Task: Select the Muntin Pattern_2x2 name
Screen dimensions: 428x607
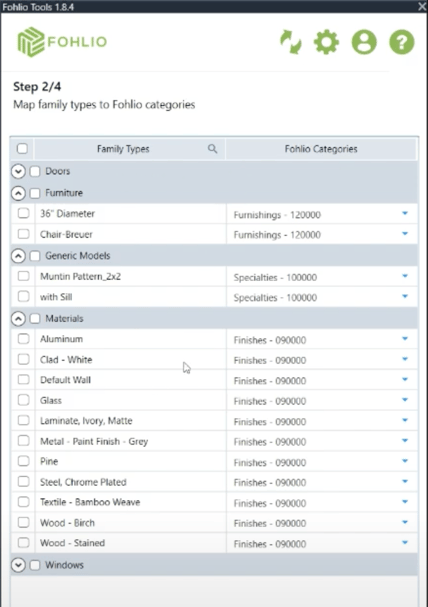Action: coord(80,276)
